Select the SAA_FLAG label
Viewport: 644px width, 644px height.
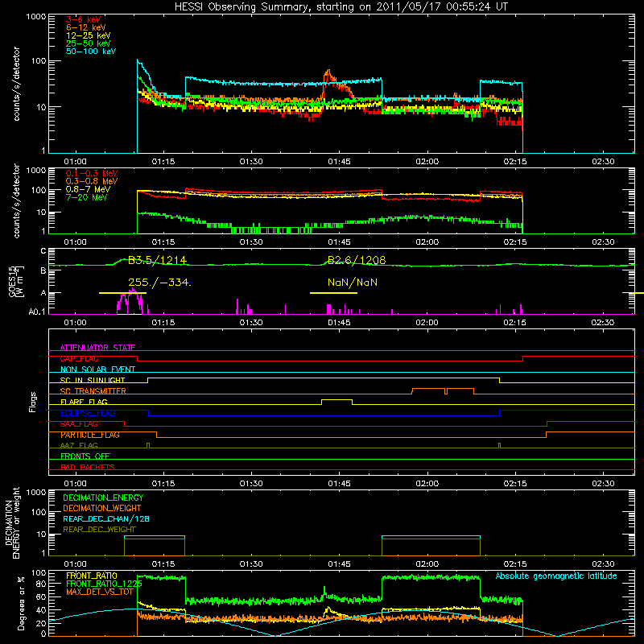[x=79, y=424]
